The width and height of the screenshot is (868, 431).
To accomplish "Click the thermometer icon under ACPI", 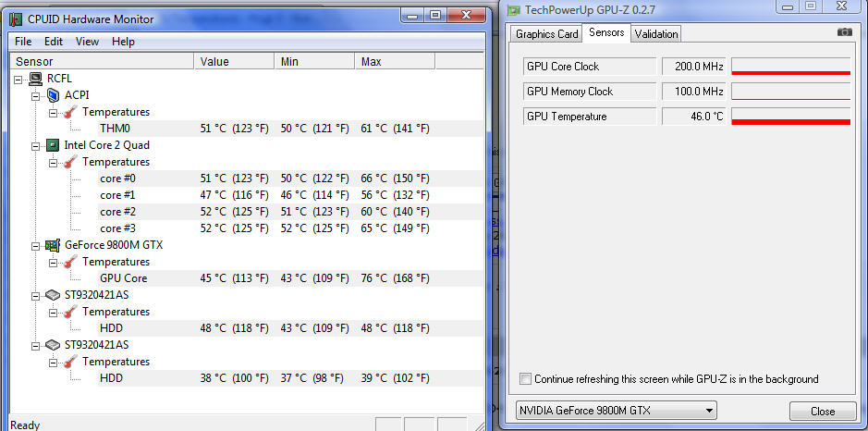I will pyautogui.click(x=71, y=112).
